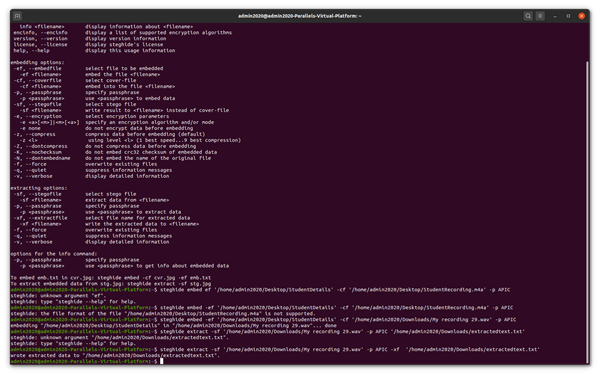This screenshot has width=601, height=377.
Task: Click the '-ef, --embedfile' option
Action: click(x=38, y=69)
